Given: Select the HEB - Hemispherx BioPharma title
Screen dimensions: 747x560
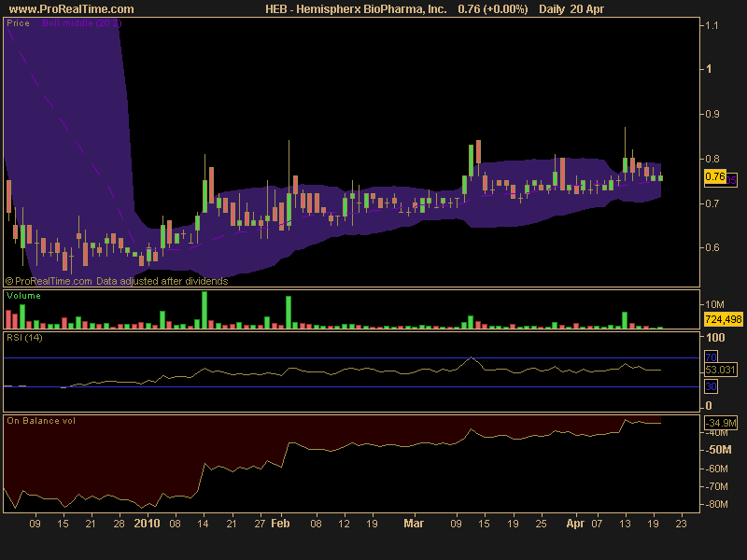Looking at the screenshot, I should point(356,9).
